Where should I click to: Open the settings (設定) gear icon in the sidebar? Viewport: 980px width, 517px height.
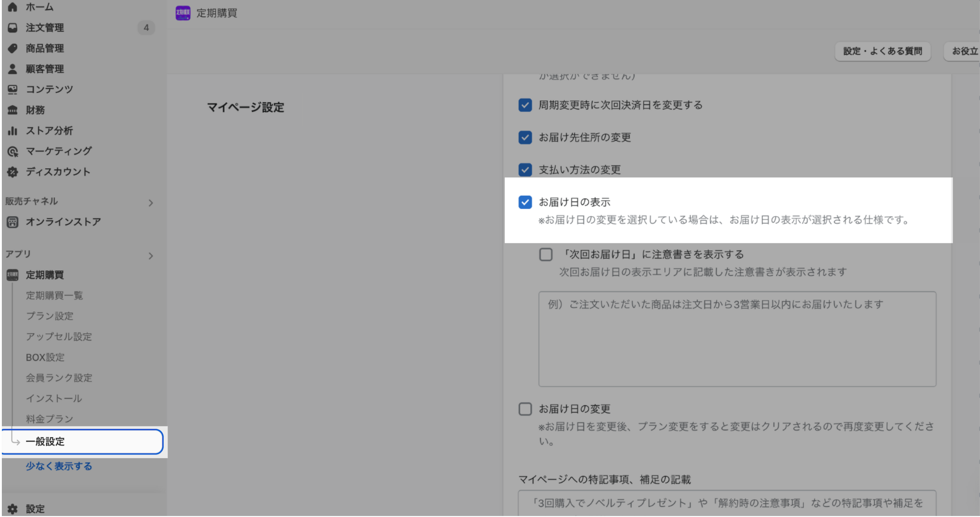[x=13, y=509]
